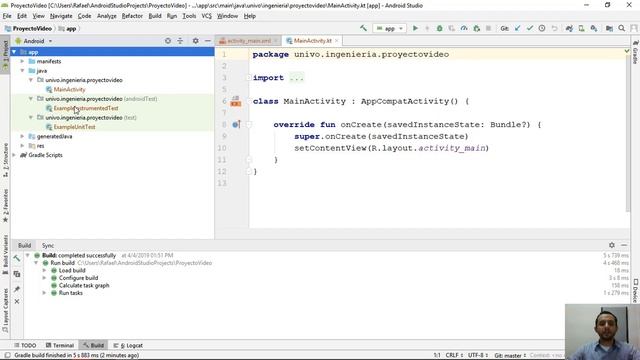This screenshot has width=640, height=360.
Task: Click the gray Stop button in toolbar
Action: click(488, 28)
